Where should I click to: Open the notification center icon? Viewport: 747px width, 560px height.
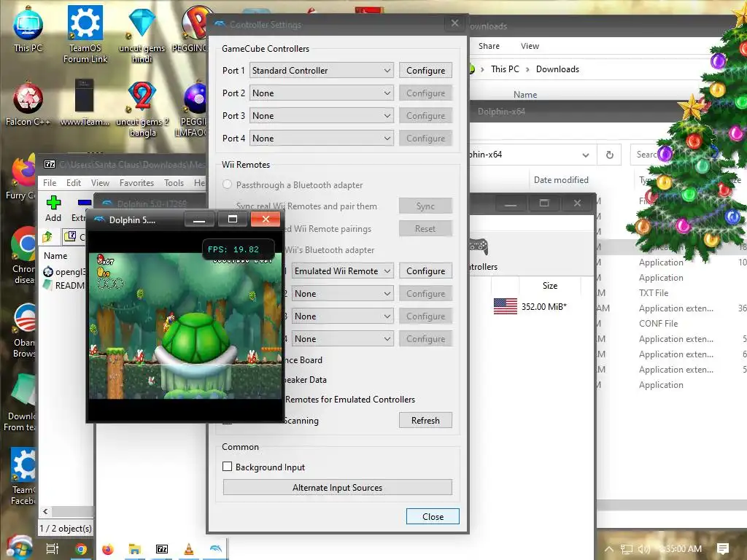723,549
